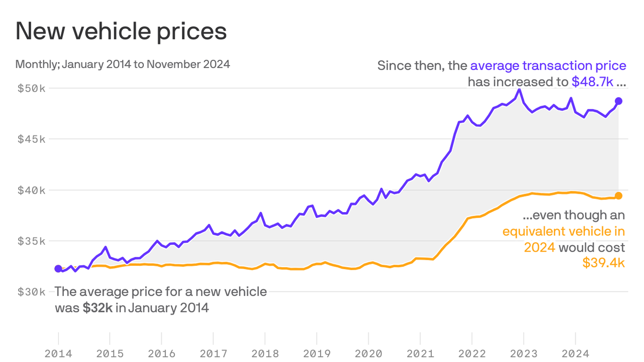
Task: Click the 2020 x-axis tick label
Action: (x=369, y=353)
